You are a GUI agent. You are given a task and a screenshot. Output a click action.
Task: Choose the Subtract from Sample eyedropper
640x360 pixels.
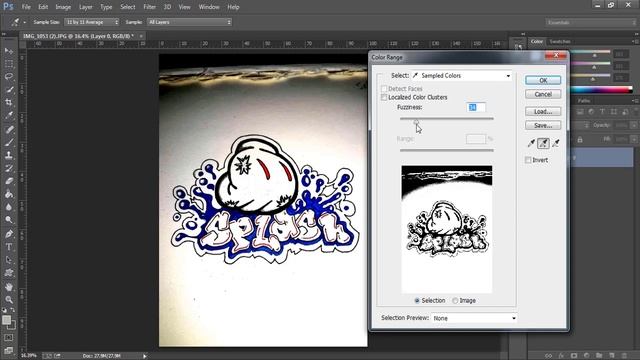556,143
